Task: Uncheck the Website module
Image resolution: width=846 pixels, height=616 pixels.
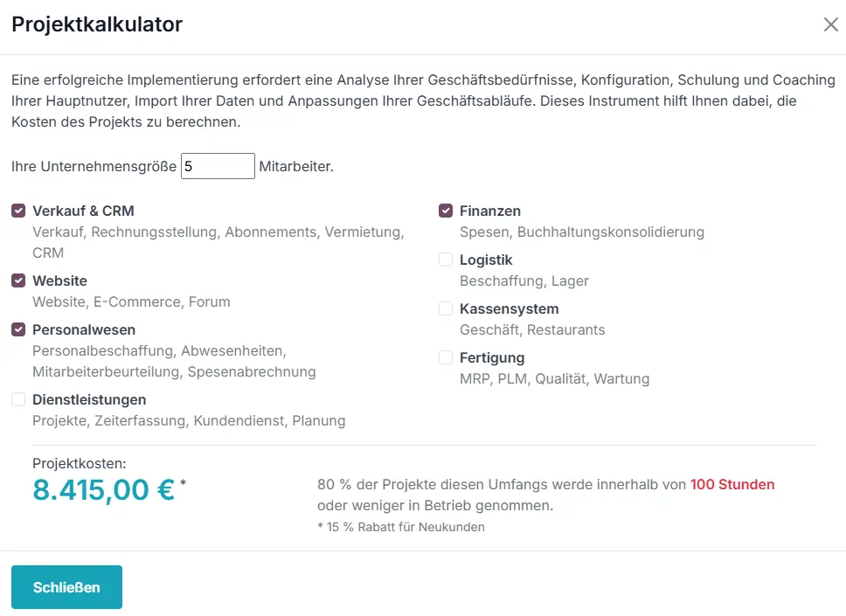Action: tap(17, 280)
